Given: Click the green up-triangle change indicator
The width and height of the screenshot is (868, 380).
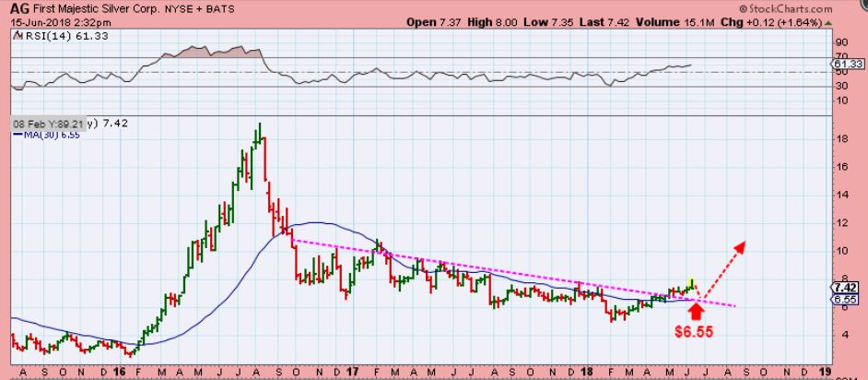Looking at the screenshot, I should 827,23.
